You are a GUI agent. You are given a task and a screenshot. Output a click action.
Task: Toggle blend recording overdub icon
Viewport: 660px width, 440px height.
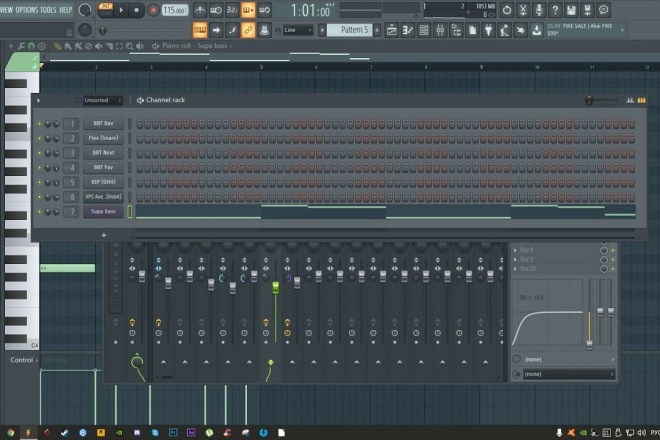point(248,10)
